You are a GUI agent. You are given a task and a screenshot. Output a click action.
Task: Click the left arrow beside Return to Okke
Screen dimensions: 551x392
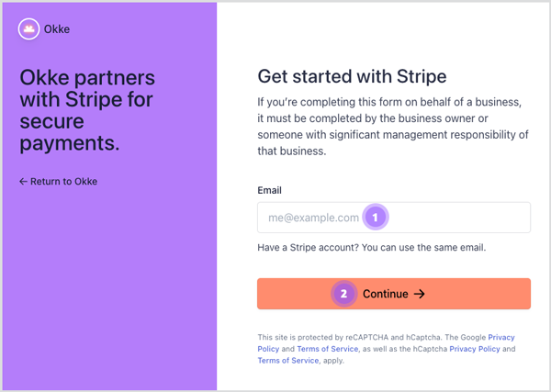pos(23,181)
